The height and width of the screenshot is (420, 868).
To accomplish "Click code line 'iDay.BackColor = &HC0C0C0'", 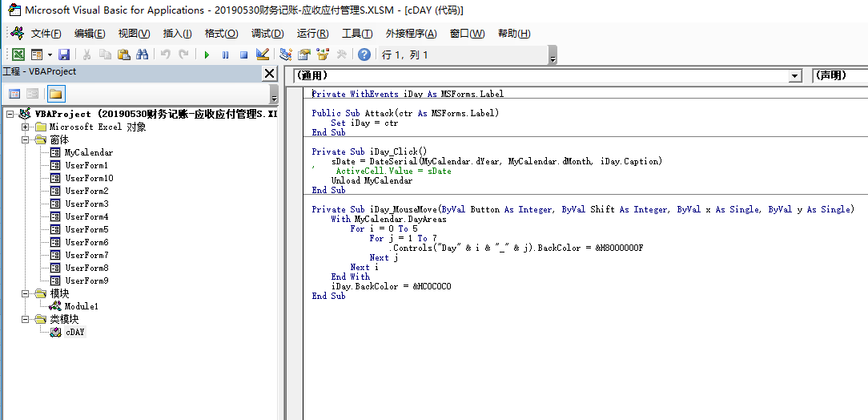I will tap(392, 286).
